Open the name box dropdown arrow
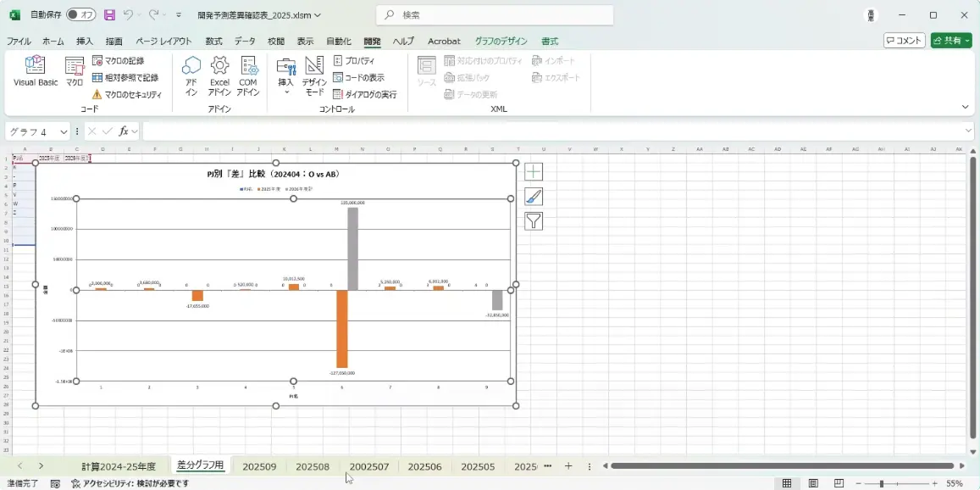Screen dimensions: 980x490 click(64, 131)
